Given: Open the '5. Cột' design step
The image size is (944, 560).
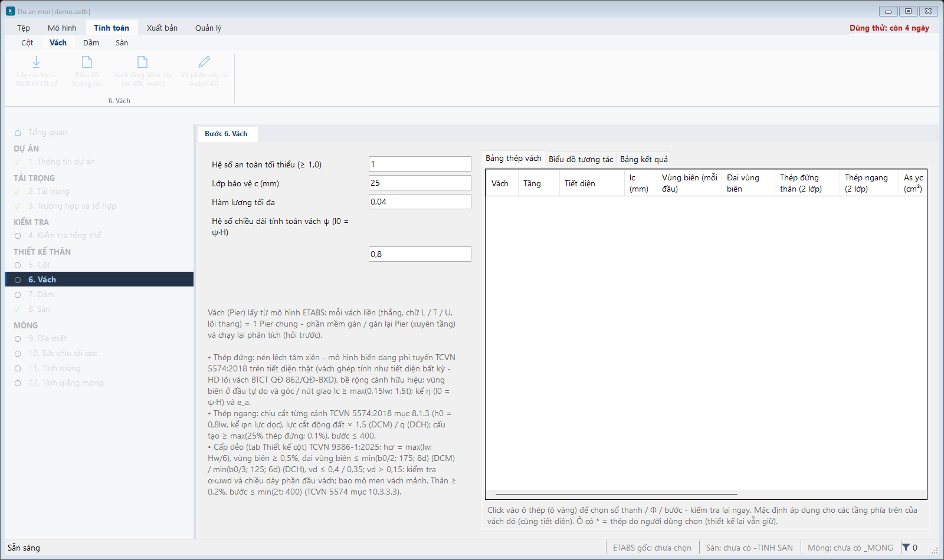Looking at the screenshot, I should coord(39,265).
